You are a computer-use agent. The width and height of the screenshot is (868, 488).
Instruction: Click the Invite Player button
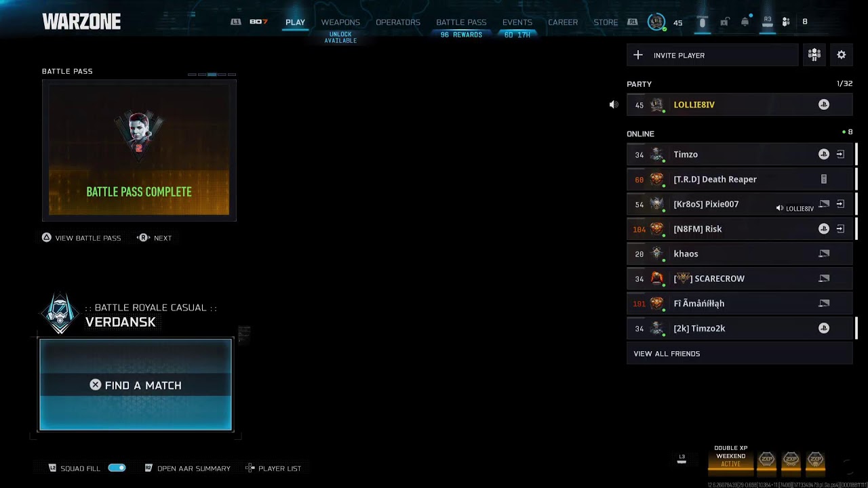(x=713, y=56)
